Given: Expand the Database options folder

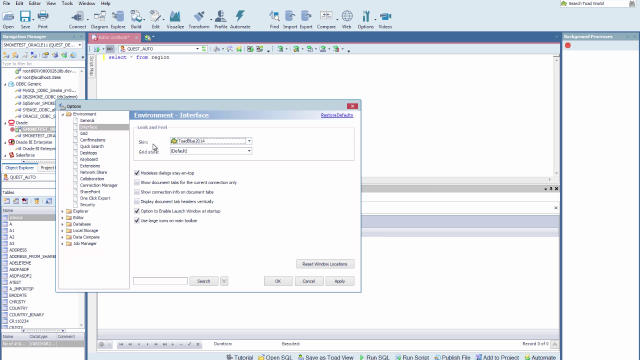Looking at the screenshot, I should point(62,224).
